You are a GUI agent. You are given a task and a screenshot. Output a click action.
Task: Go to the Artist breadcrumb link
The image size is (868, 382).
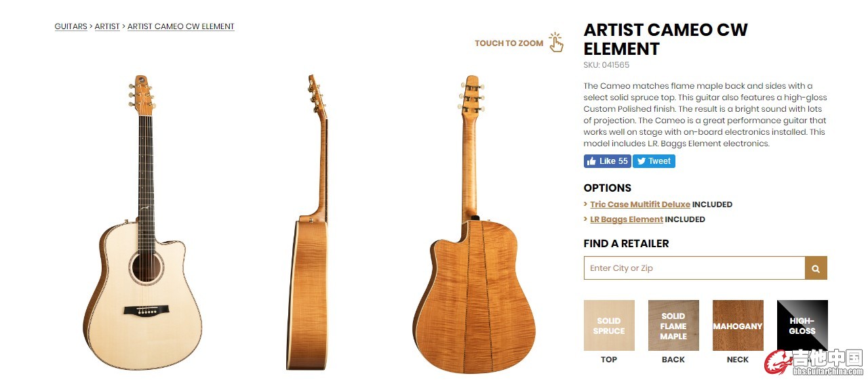(x=107, y=26)
